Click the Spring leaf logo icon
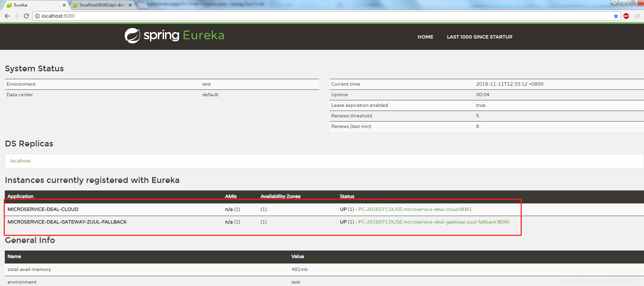 tap(132, 35)
